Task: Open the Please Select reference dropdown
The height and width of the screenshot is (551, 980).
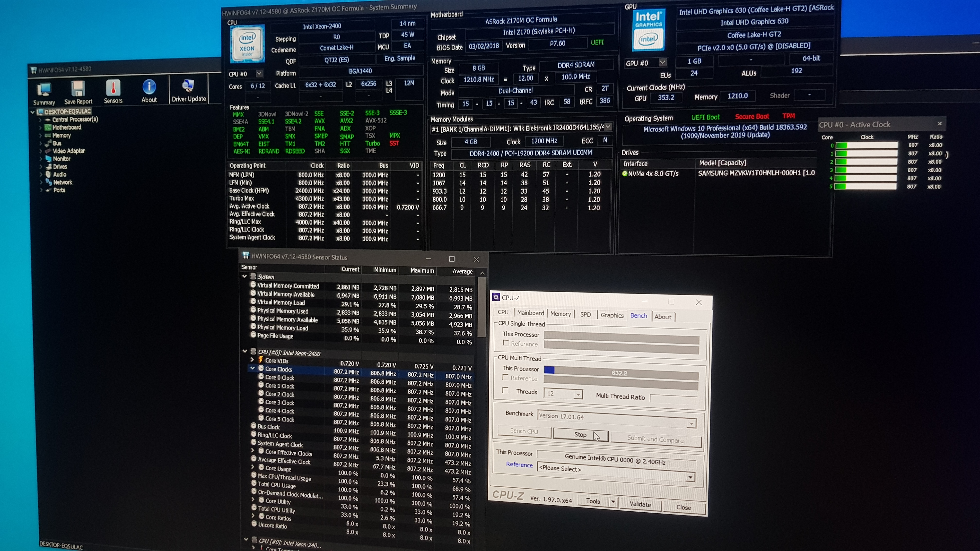Action: (690, 477)
